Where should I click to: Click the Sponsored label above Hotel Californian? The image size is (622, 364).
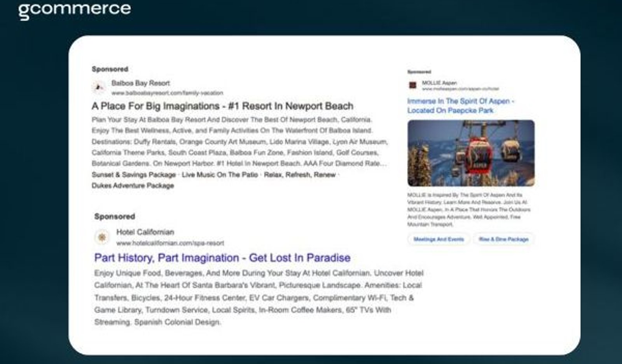[x=115, y=216]
